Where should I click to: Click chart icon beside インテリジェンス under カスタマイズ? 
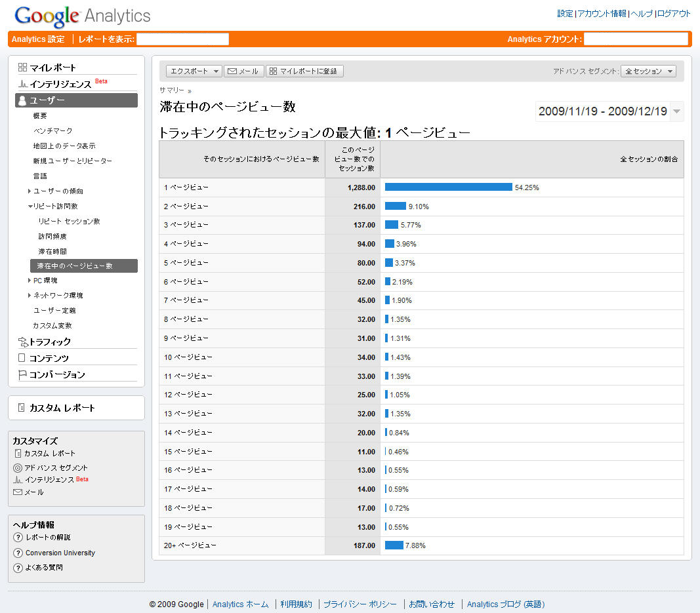click(x=18, y=480)
